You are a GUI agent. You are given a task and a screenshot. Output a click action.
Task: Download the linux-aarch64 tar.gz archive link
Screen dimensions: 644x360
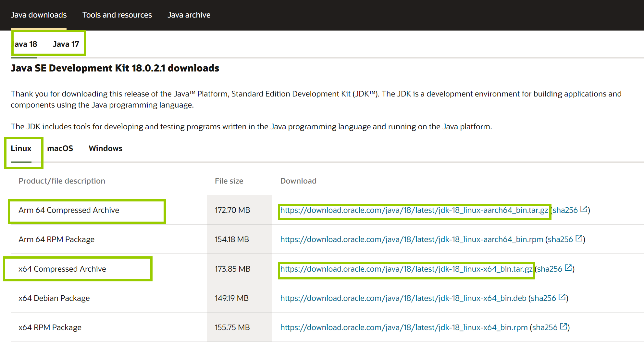tap(414, 210)
